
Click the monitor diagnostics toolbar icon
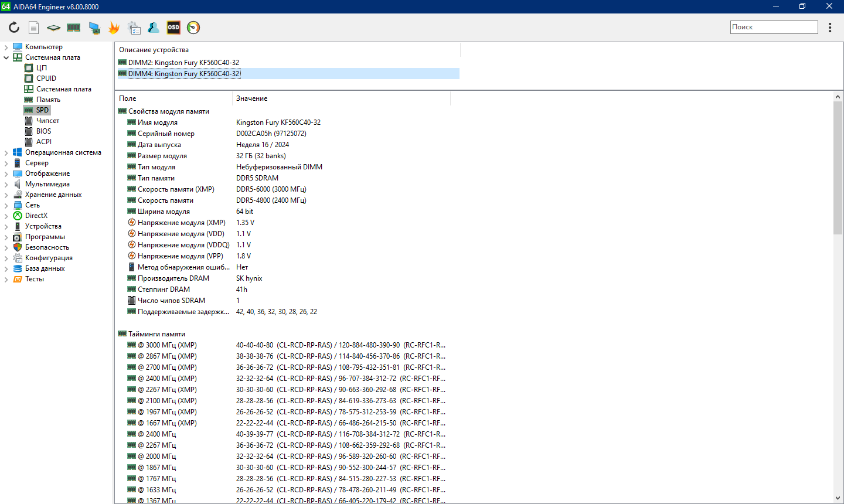pos(94,28)
